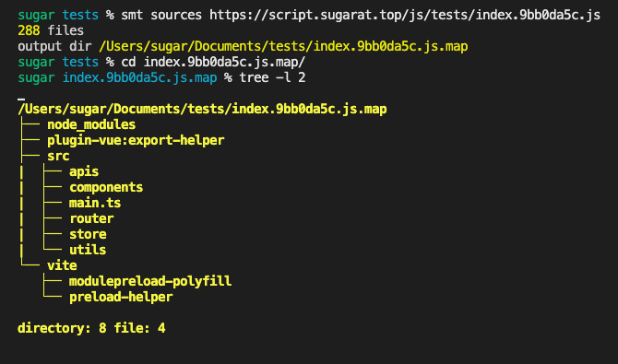
Task: Click preload-helper under vite
Action: coord(121,297)
